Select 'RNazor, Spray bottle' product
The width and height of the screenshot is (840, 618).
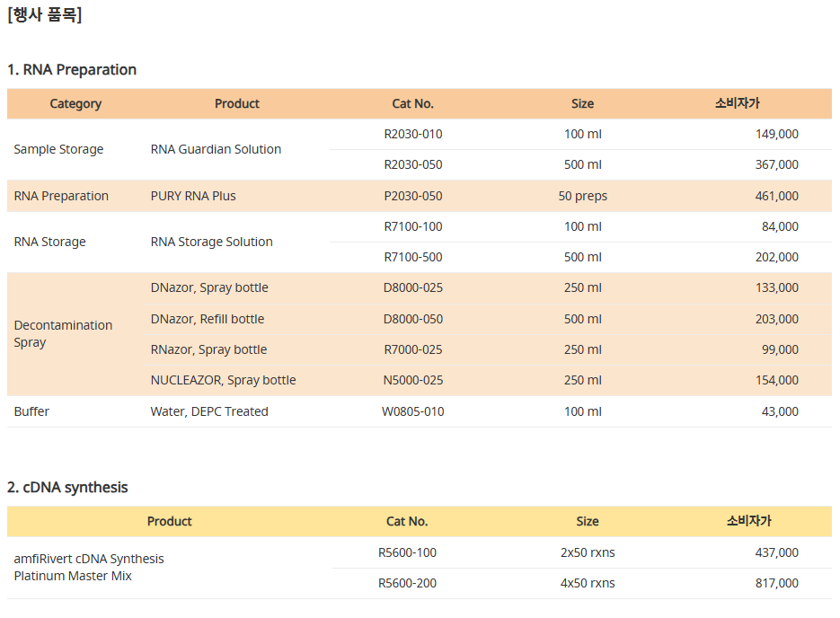pos(208,349)
